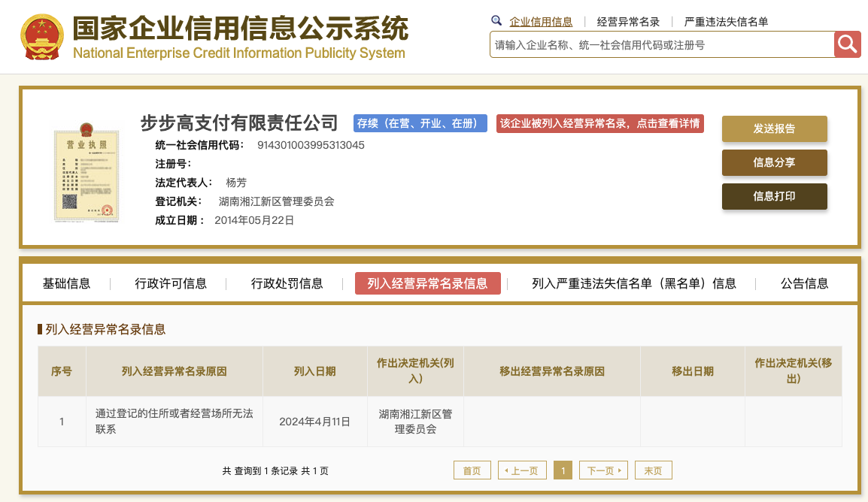Screen dimensions: 868x502
Task: Click the row number 1 cell
Action: pyautogui.click(x=62, y=422)
